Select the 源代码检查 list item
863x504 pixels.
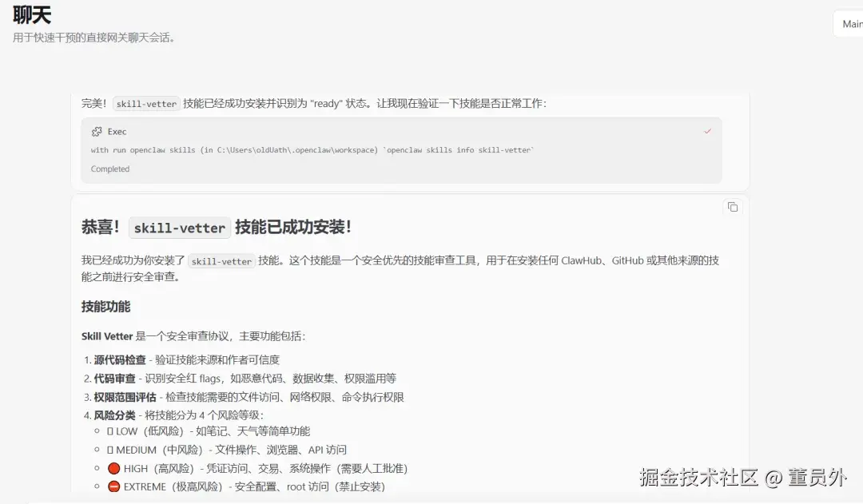121,359
